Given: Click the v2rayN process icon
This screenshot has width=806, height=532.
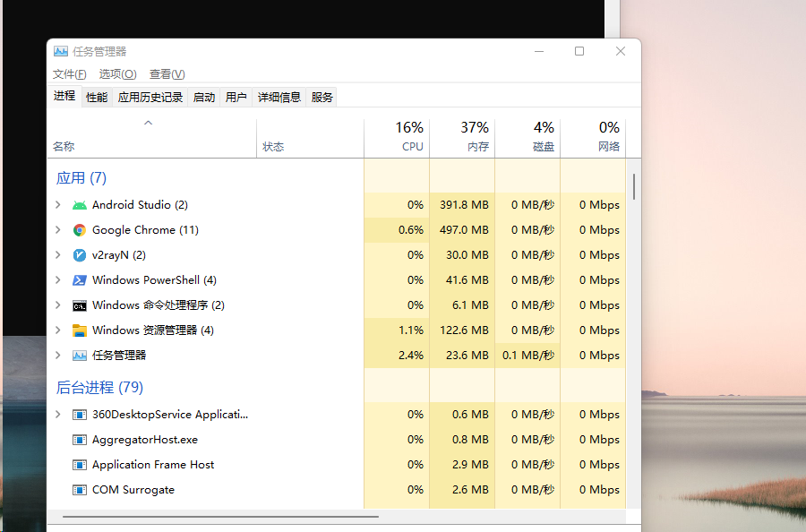Looking at the screenshot, I should pyautogui.click(x=80, y=255).
